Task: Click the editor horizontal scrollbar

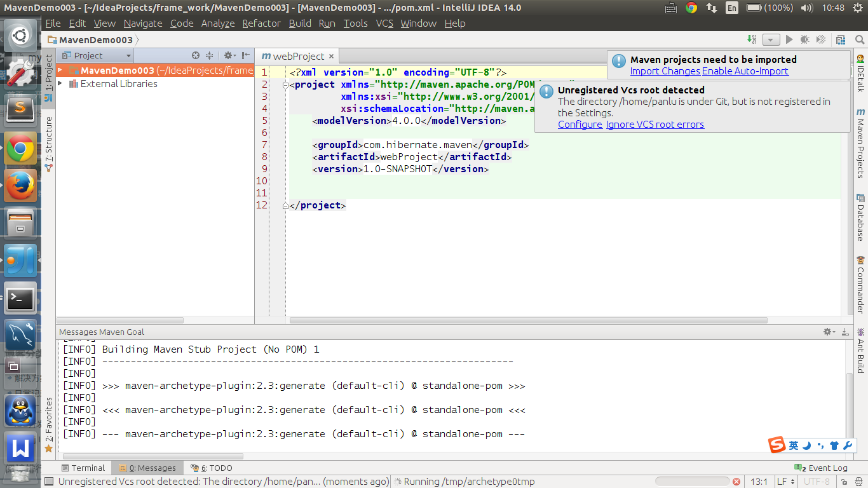Action: click(529, 320)
